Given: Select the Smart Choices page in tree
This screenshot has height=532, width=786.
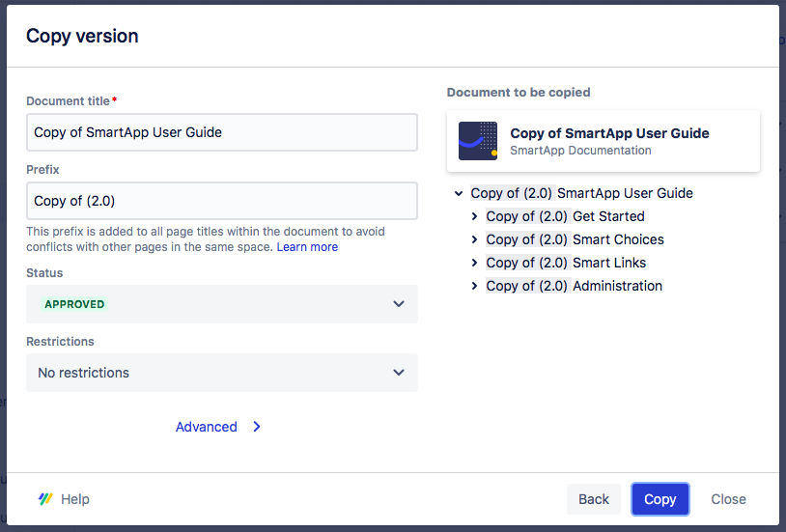Looking at the screenshot, I should (618, 239).
